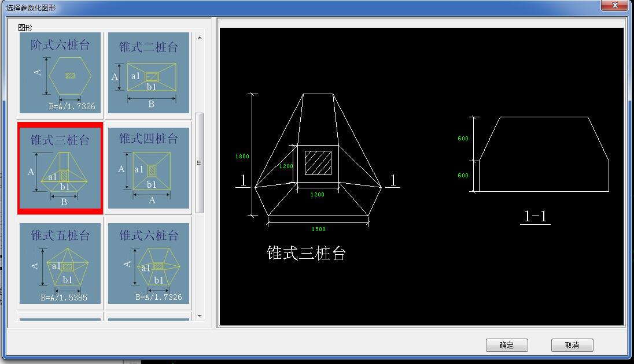Click the lower 600 dimension in section
The image size is (634, 364).
(x=463, y=175)
